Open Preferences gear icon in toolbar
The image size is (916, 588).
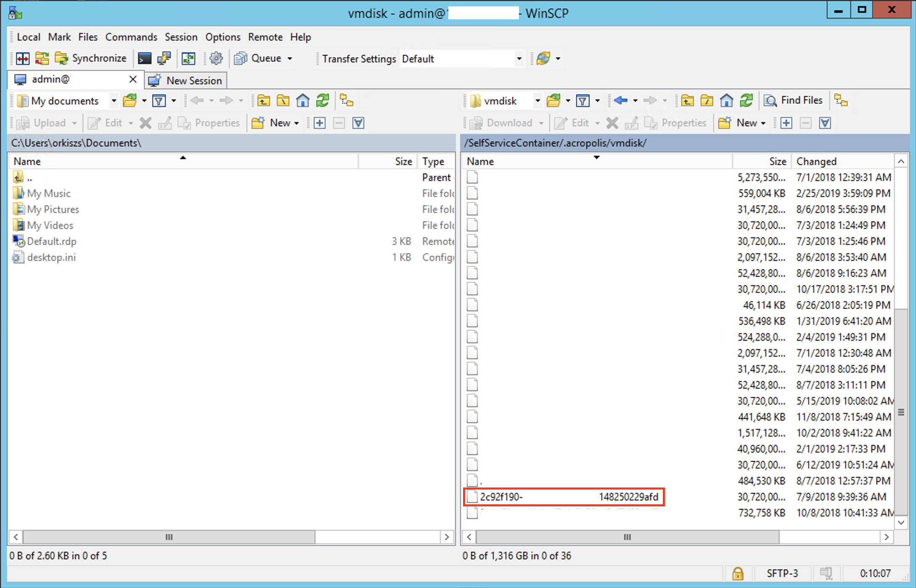pyautogui.click(x=216, y=58)
